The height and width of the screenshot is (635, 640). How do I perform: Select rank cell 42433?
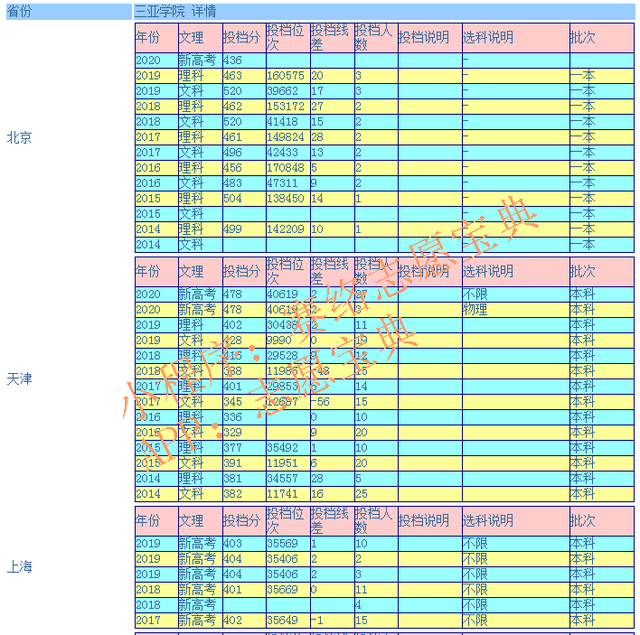click(x=288, y=152)
